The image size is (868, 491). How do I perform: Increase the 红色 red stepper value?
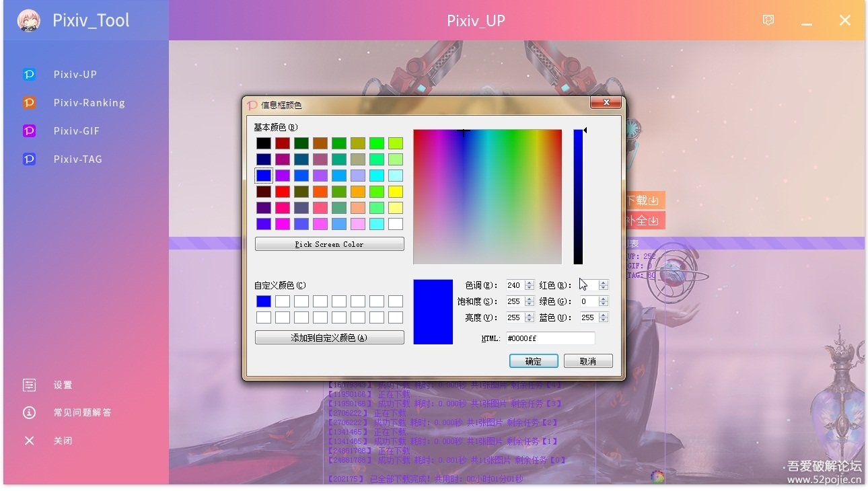[604, 282]
